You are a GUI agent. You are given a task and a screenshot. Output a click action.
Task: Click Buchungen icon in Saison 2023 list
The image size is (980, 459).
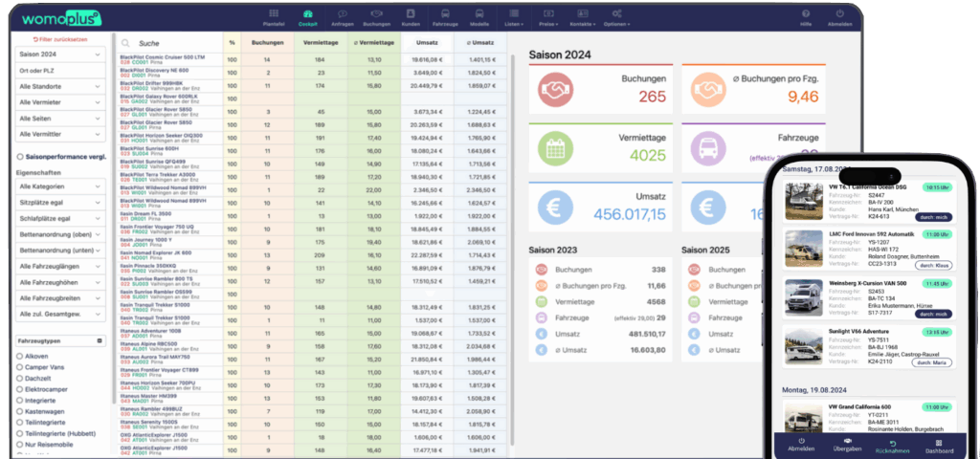tap(542, 270)
